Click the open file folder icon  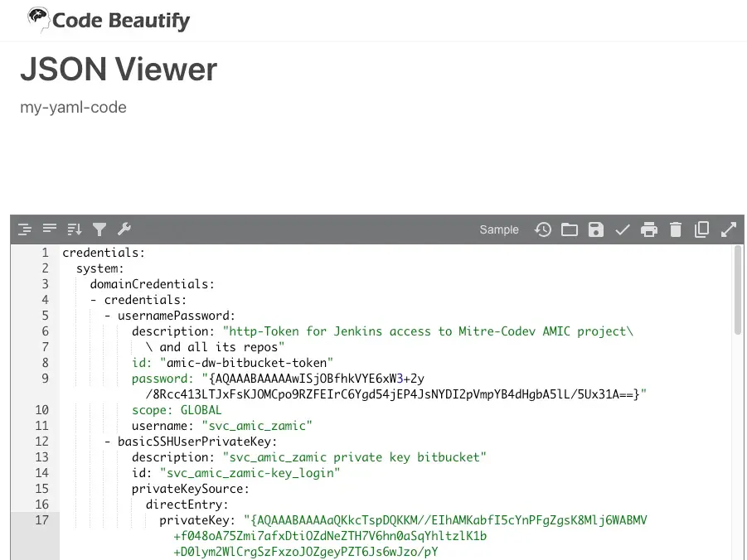click(x=570, y=229)
